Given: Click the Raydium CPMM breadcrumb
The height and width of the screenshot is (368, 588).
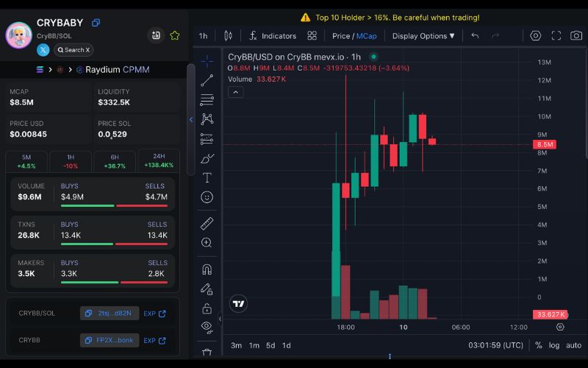Looking at the screenshot, I should 113,70.
